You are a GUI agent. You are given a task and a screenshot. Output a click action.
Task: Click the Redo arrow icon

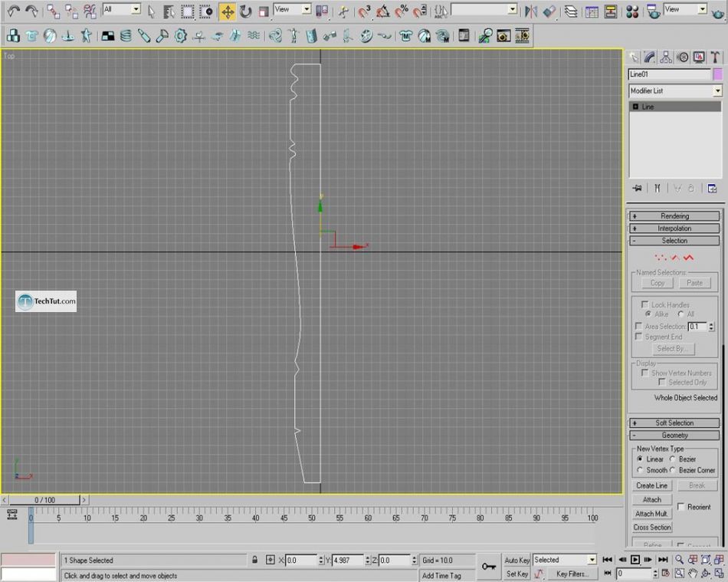pyautogui.click(x=31, y=11)
